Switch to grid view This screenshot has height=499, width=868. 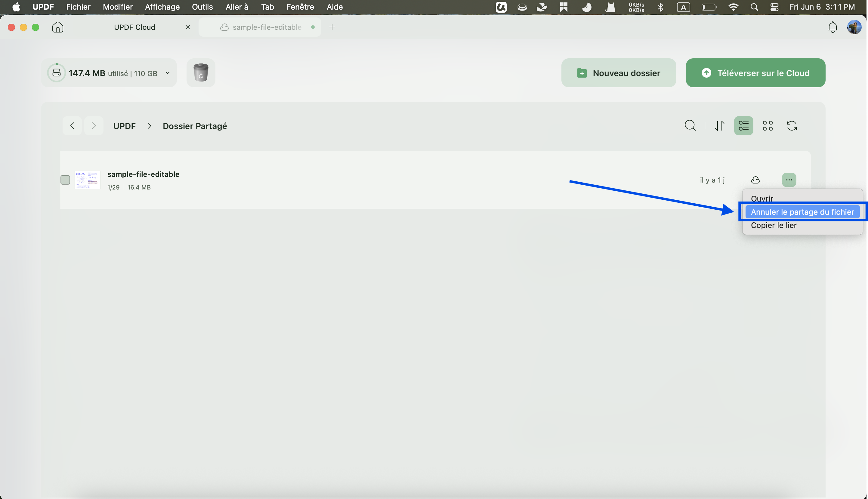(768, 126)
